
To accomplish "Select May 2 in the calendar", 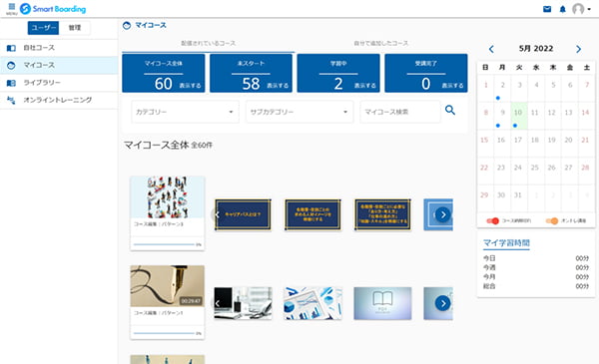I will pyautogui.click(x=502, y=88).
